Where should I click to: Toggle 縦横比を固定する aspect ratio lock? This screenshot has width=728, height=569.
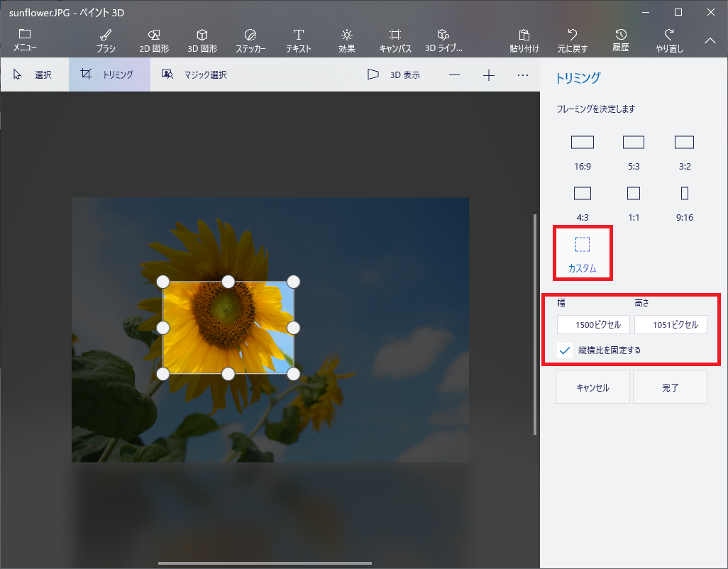click(x=564, y=350)
